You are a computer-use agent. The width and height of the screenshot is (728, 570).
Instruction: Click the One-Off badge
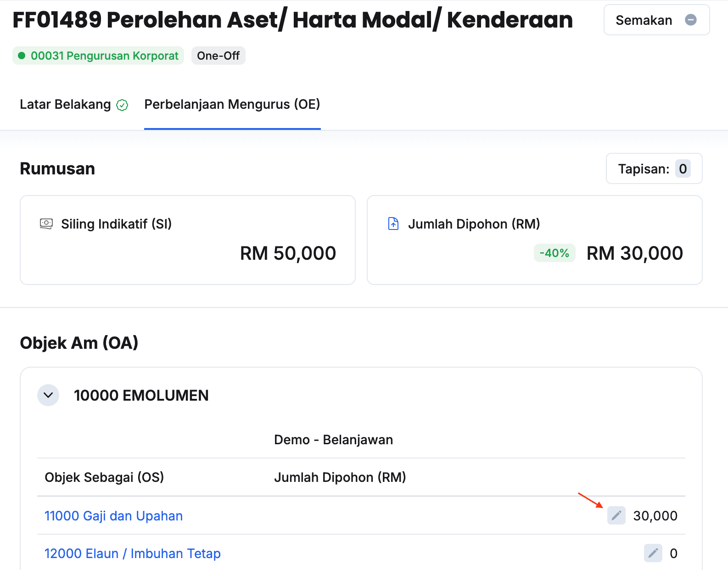218,56
